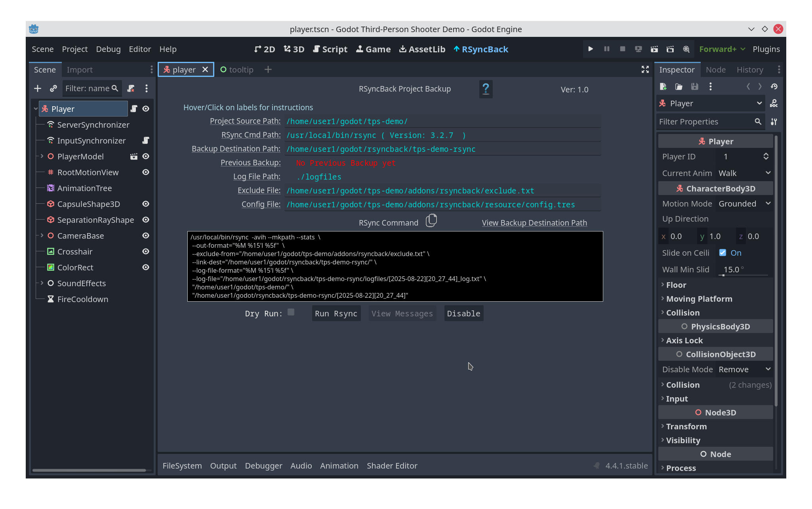Instantiate a child scene via the link icon

[53, 88]
